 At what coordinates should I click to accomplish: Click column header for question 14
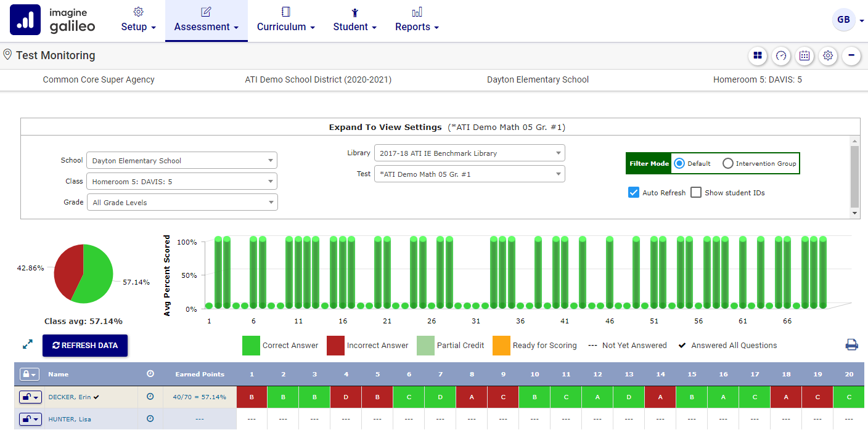click(660, 374)
